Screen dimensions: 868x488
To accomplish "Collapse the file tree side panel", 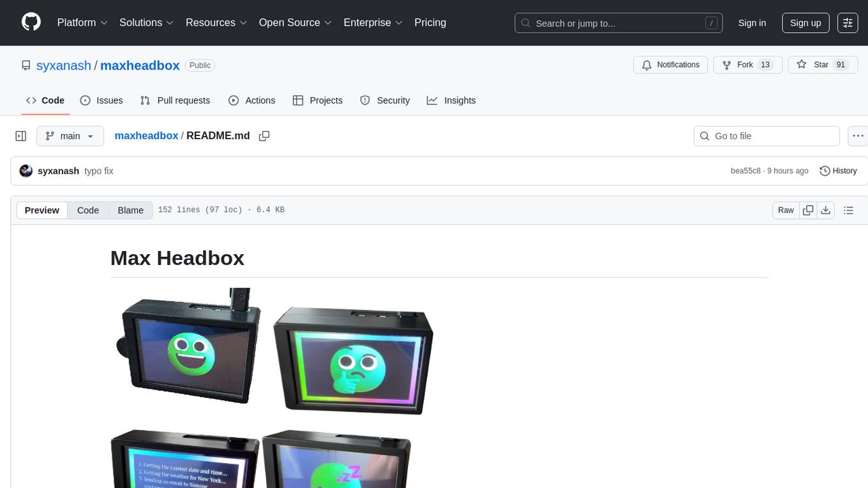I will [x=21, y=136].
